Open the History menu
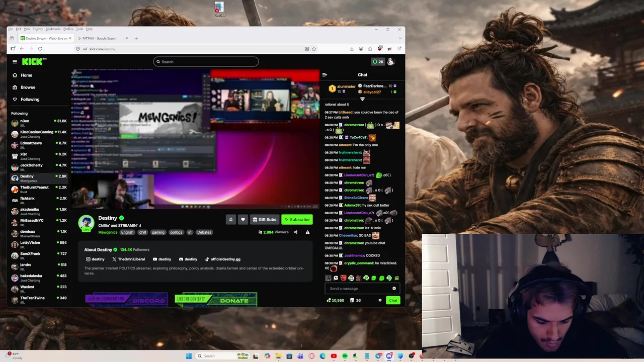The width and height of the screenshot is (644, 362). (x=38, y=29)
